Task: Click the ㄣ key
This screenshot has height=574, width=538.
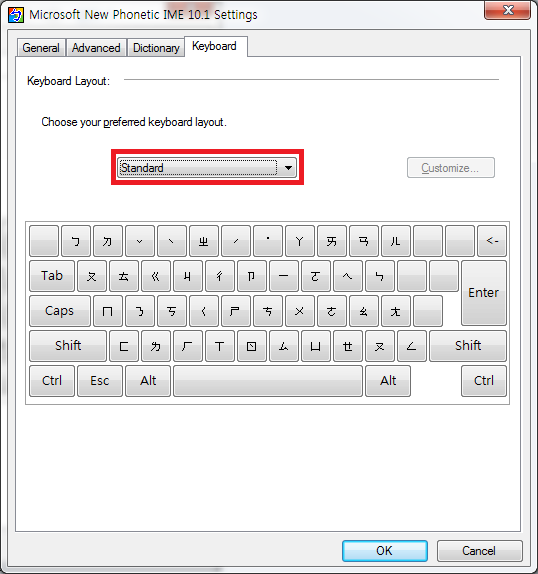Action: pyautogui.click(x=380, y=276)
